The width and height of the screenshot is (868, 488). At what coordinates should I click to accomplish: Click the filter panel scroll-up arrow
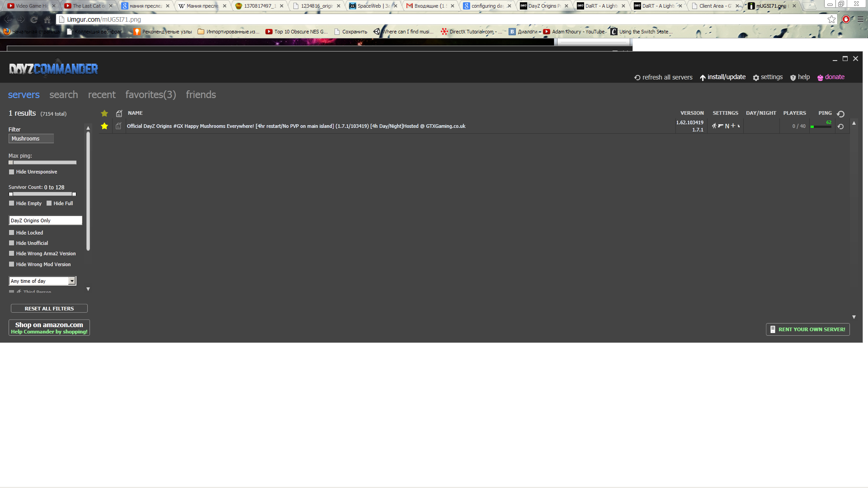coord(88,128)
